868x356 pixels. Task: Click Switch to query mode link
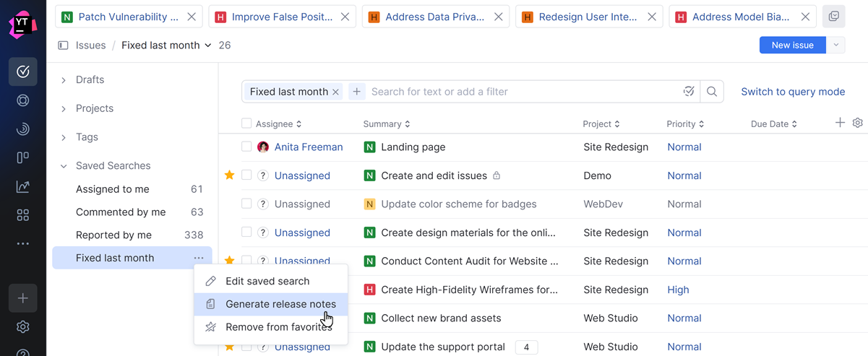793,92
